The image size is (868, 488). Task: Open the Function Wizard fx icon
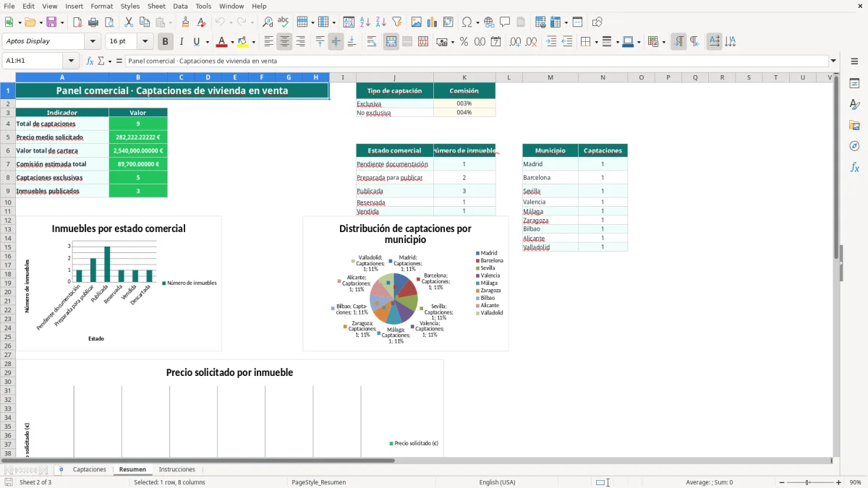click(x=90, y=61)
